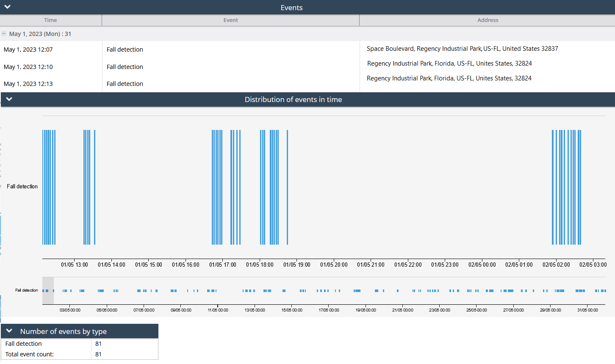The width and height of the screenshot is (615, 364).
Task: Click the Regency Industrial Park address at 12:10
Action: pyautogui.click(x=449, y=63)
